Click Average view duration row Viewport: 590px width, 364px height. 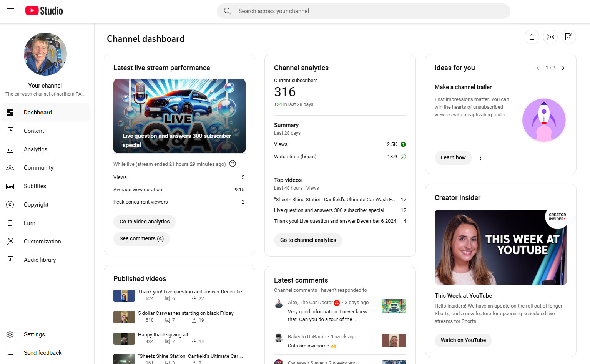179,190
